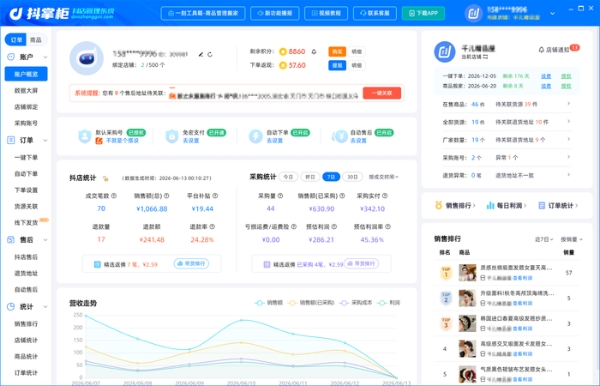Select the 30日 range for 采购统计
Image resolution: width=600 pixels, height=386 pixels.
point(352,177)
